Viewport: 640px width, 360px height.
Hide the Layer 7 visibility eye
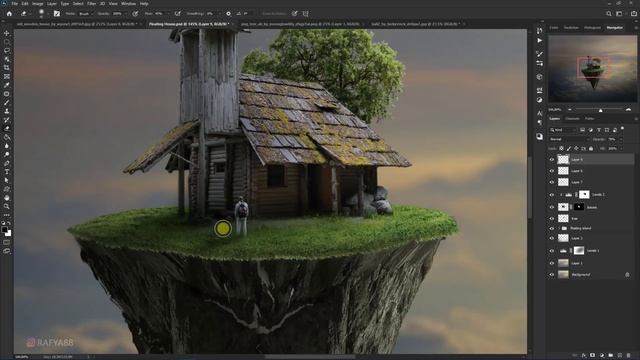pyautogui.click(x=552, y=182)
